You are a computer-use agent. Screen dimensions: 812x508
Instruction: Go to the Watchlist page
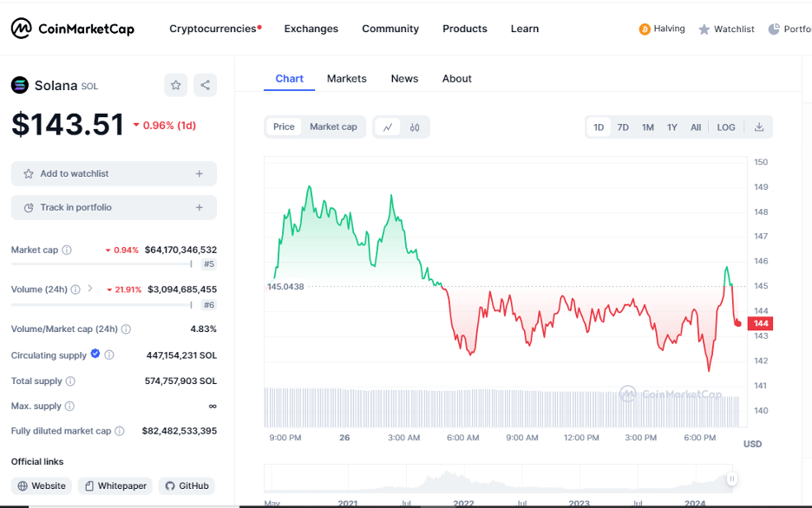coord(734,29)
